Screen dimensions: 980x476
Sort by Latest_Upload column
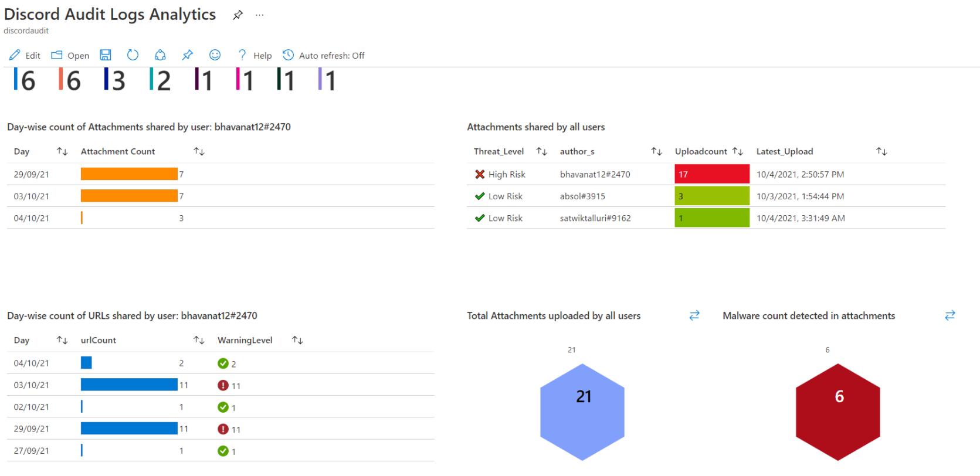tap(881, 151)
